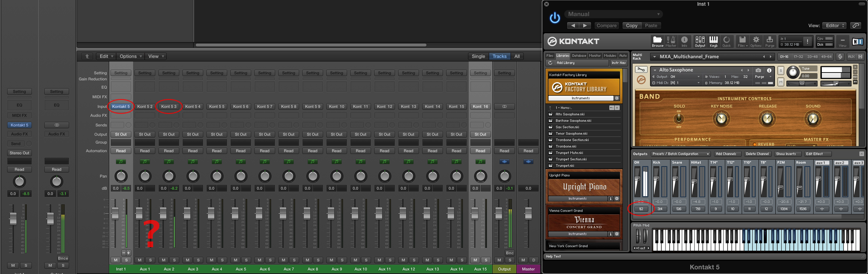Toggle the Alto Saxophone solo S button
This screenshot has height=274, width=868.
tap(781, 70)
